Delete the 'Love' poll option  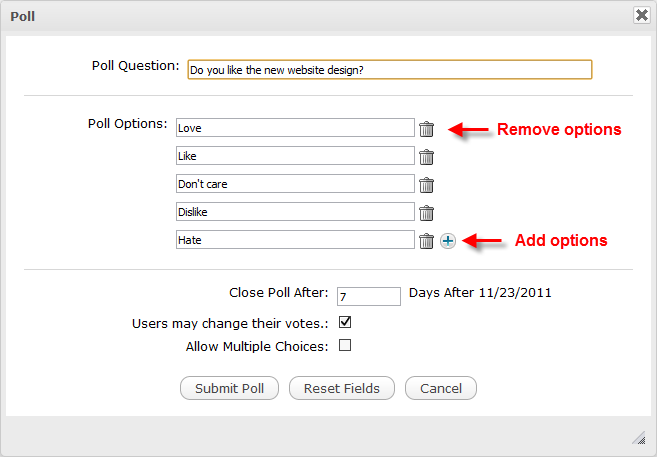(427, 129)
